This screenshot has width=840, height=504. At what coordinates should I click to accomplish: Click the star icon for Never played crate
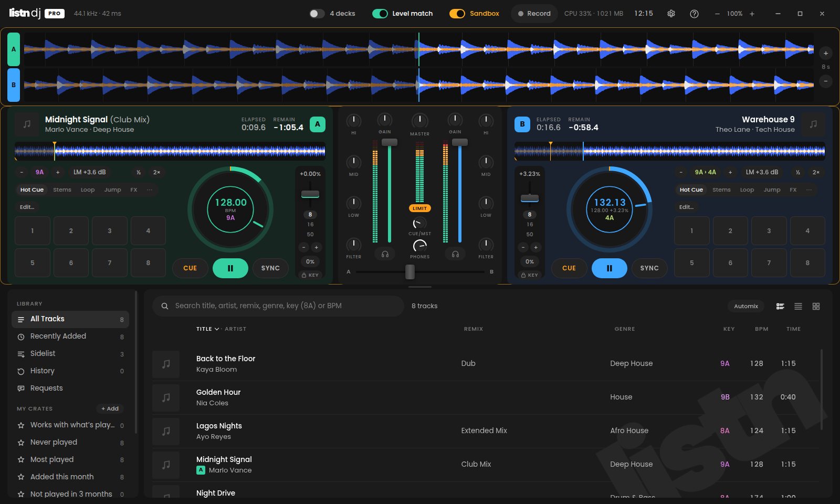(21, 443)
